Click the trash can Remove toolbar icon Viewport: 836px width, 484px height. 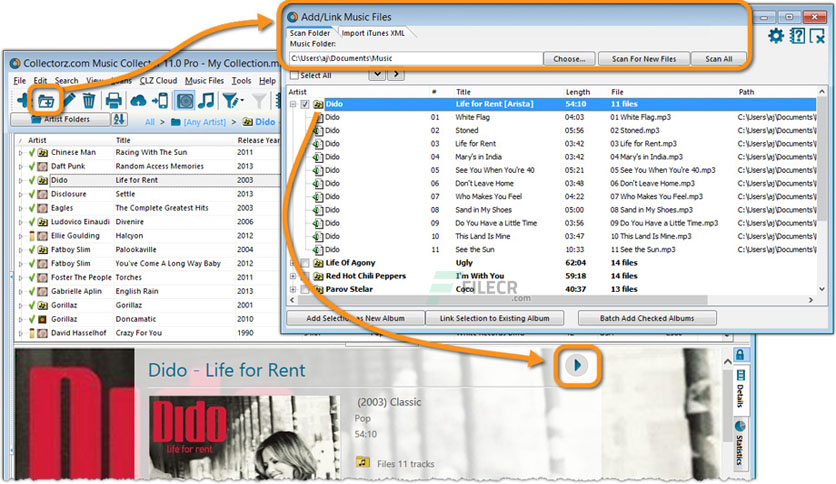[89, 100]
